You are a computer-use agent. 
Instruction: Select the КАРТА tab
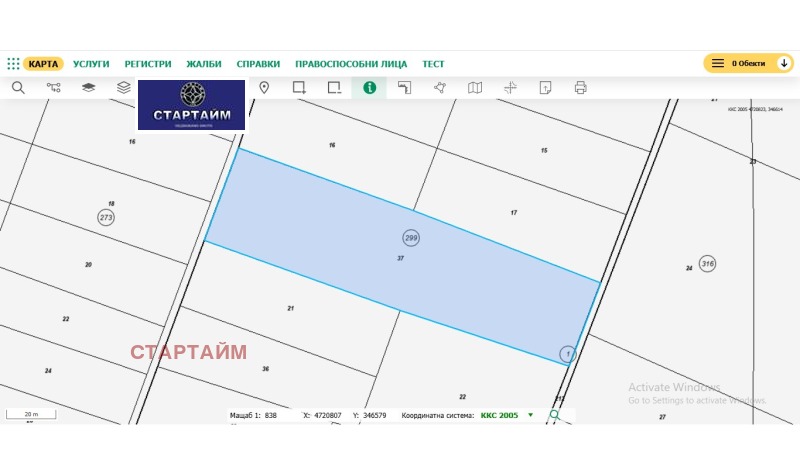(43, 64)
